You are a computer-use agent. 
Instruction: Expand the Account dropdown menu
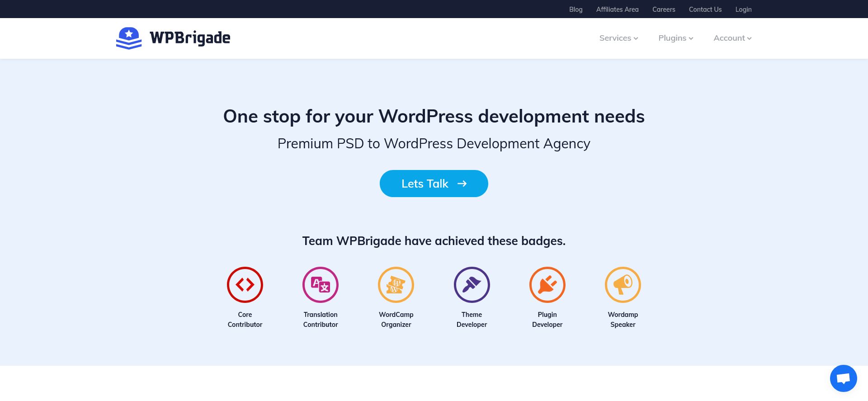coord(732,38)
